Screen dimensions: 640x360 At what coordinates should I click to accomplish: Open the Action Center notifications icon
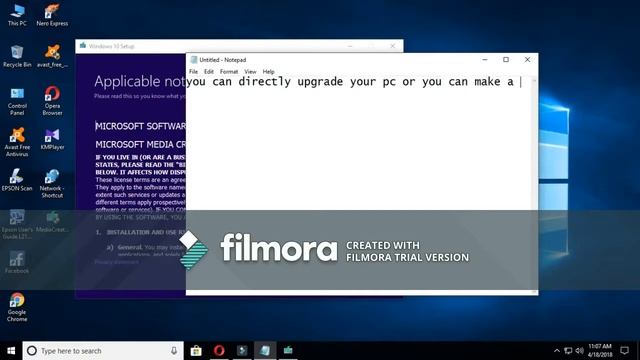pos(624,351)
